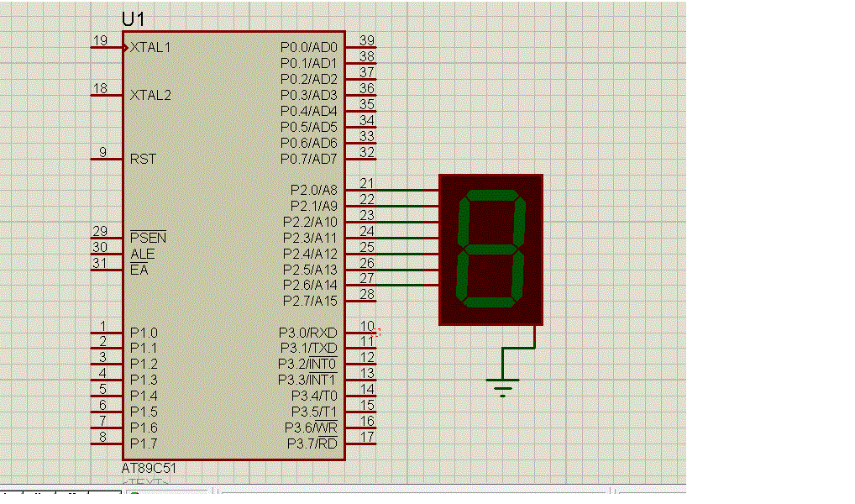Click the PSEN pin label
The image size is (855, 504).
click(148, 237)
